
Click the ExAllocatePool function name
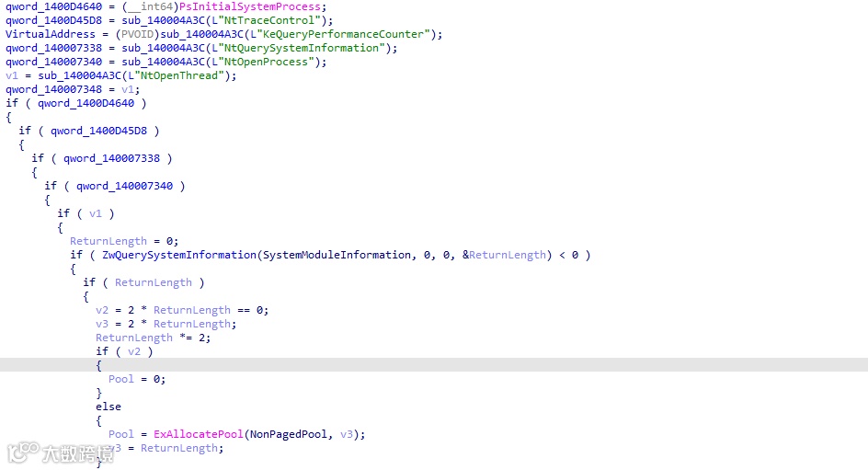tap(199, 434)
